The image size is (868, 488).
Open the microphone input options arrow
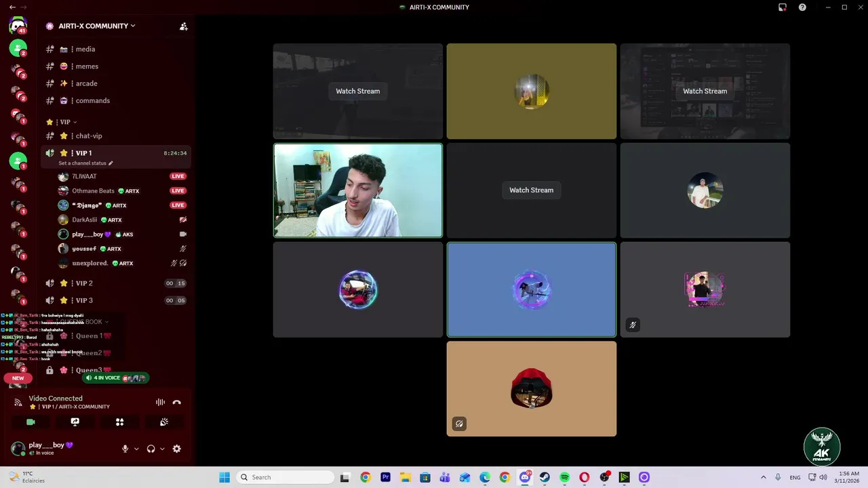[x=136, y=449]
